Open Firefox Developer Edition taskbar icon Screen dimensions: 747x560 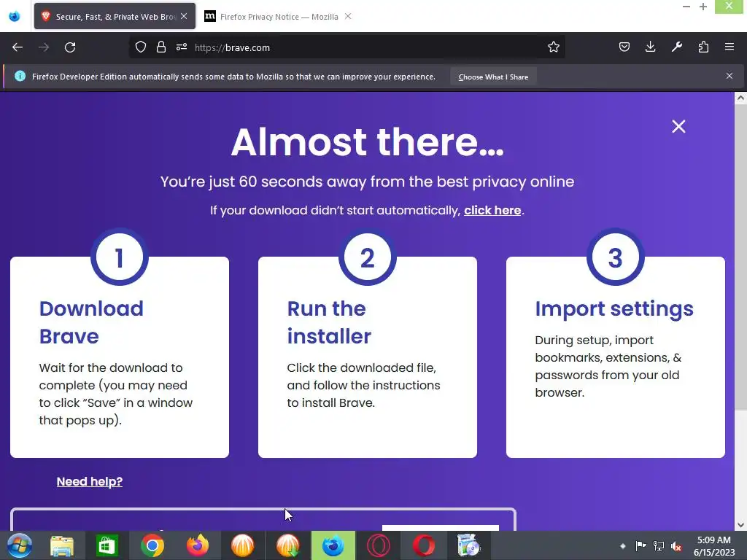[x=333, y=545]
